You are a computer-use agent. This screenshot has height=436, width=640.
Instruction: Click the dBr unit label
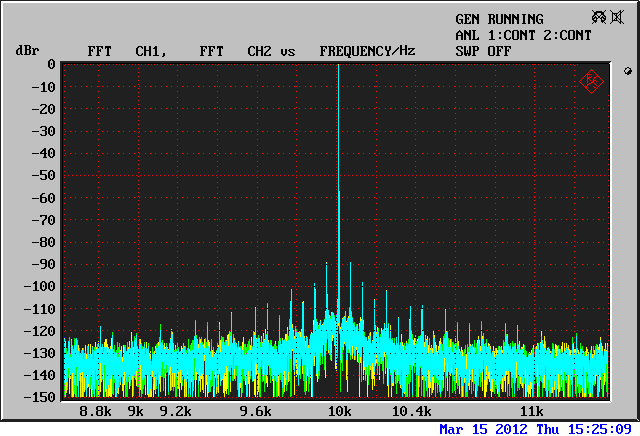[x=27, y=51]
